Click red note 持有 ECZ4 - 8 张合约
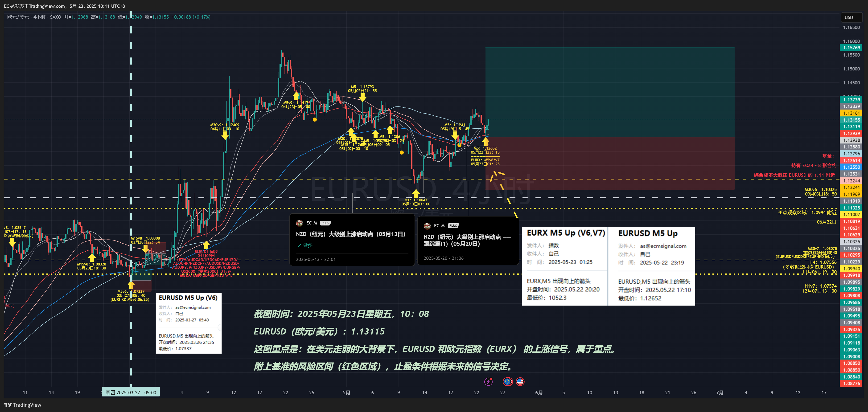 tap(814, 165)
